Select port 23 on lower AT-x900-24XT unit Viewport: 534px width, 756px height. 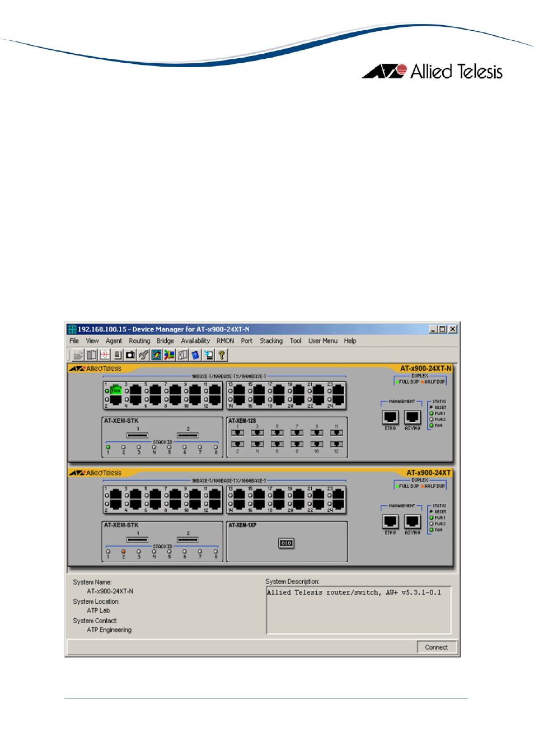(x=338, y=494)
